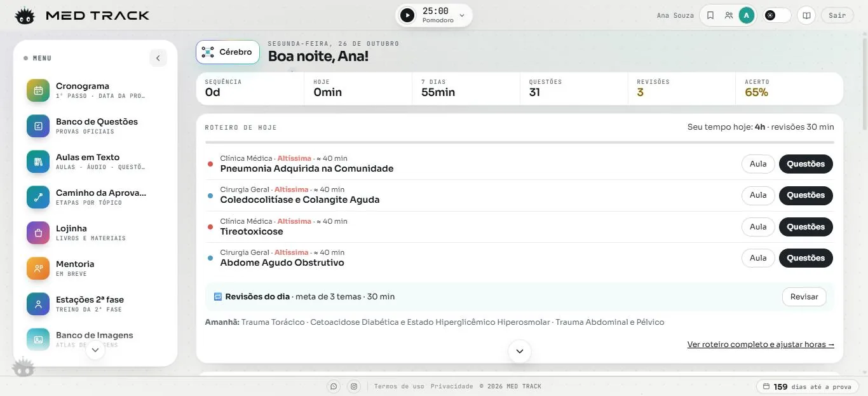Viewport: 868px width, 396px height.
Task: Open the user avatar A
Action: 747,15
